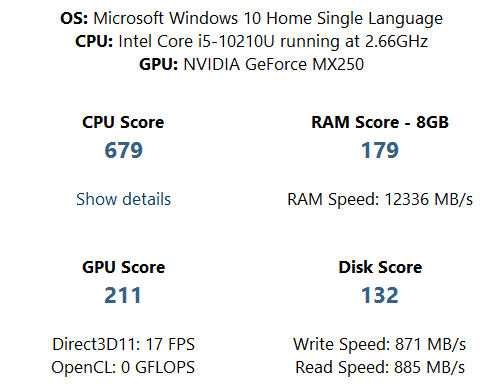Click the Read Speed 885 MB/s line
The image size is (490, 384).
point(380,367)
